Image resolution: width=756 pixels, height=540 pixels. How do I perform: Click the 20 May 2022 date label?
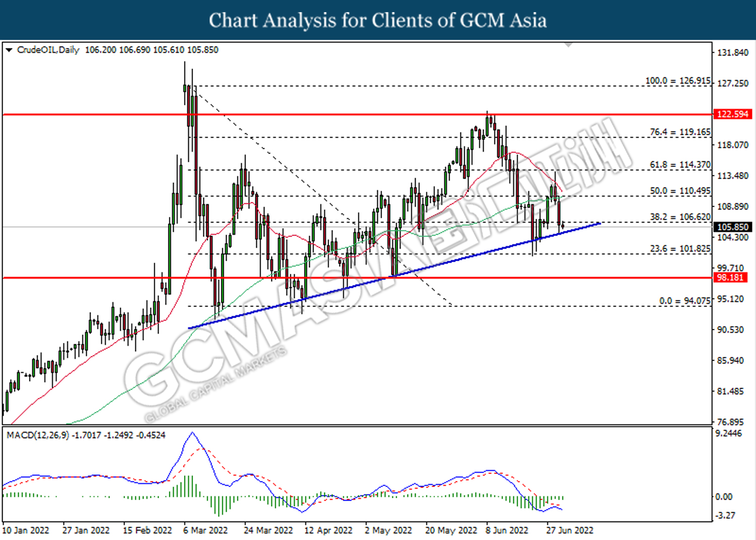(x=451, y=530)
